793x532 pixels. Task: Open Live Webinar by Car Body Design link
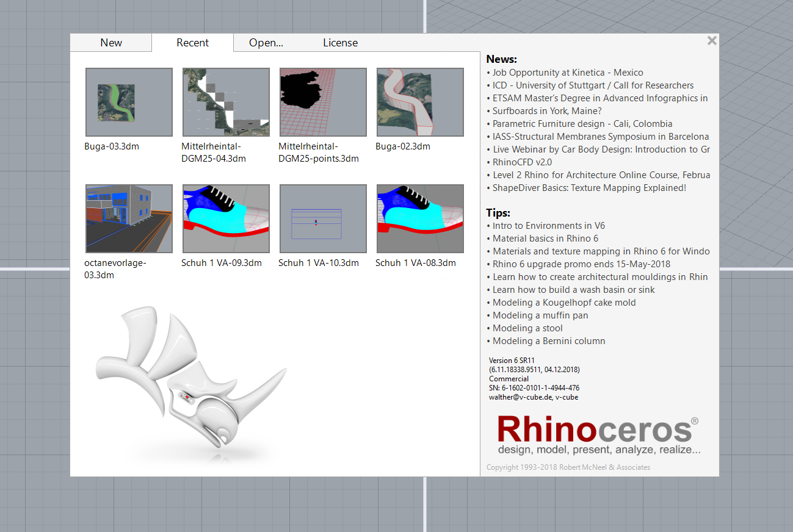coord(601,149)
